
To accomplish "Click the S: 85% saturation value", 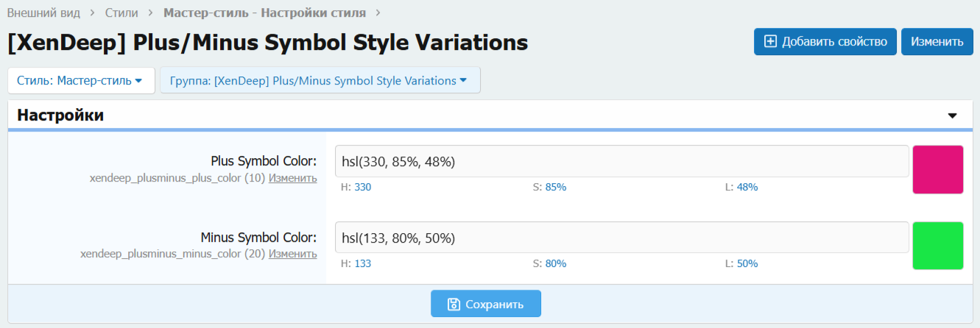I will click(x=555, y=188).
